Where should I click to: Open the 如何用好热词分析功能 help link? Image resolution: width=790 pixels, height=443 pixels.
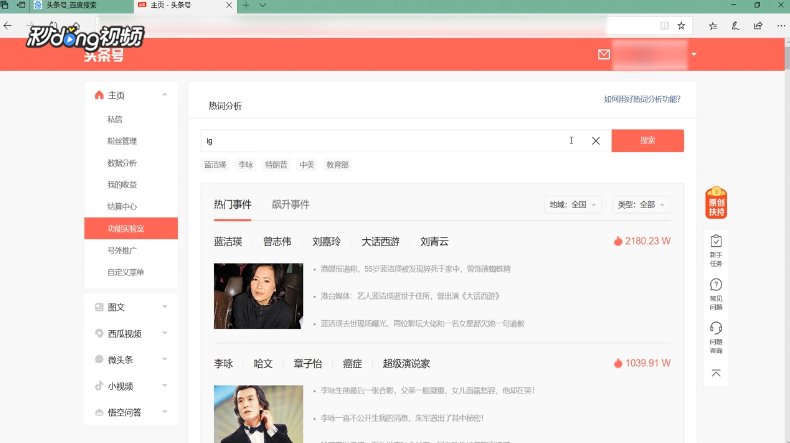coord(642,99)
